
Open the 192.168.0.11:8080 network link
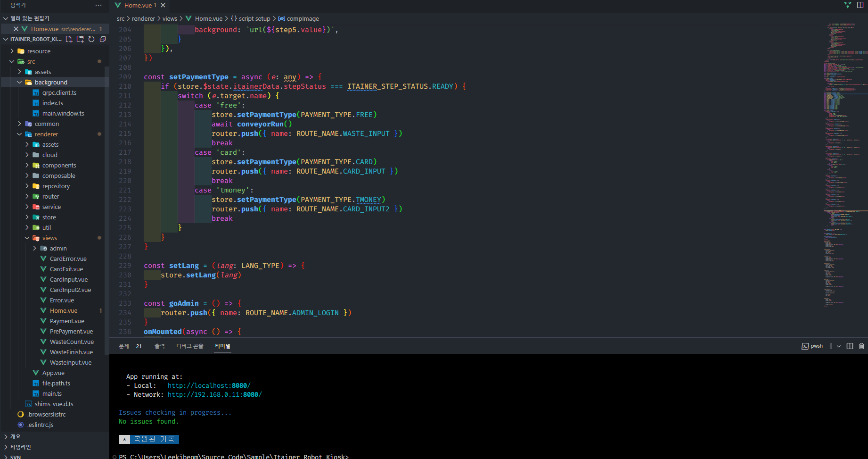tap(214, 394)
